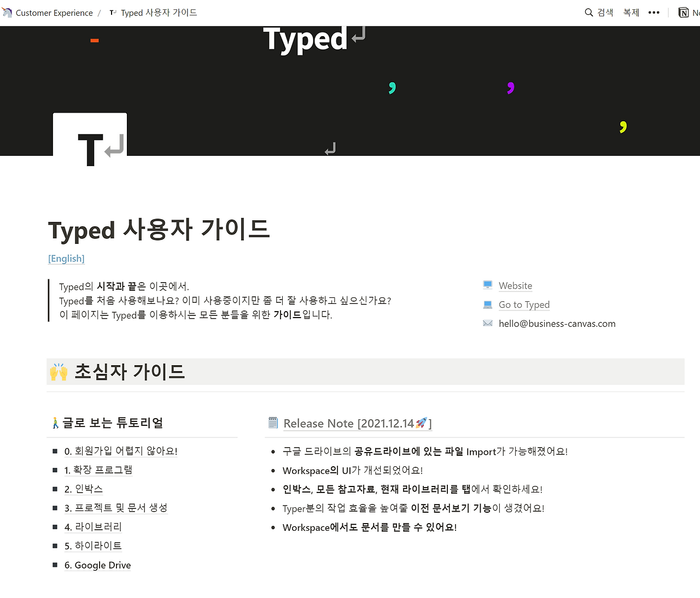Click the laptop icon beside Go to Typed

[x=488, y=304]
